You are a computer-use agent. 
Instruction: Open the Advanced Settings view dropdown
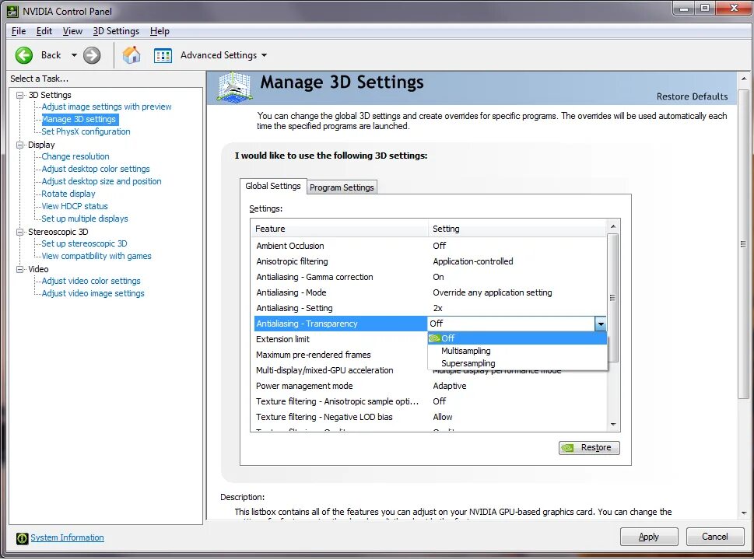264,55
